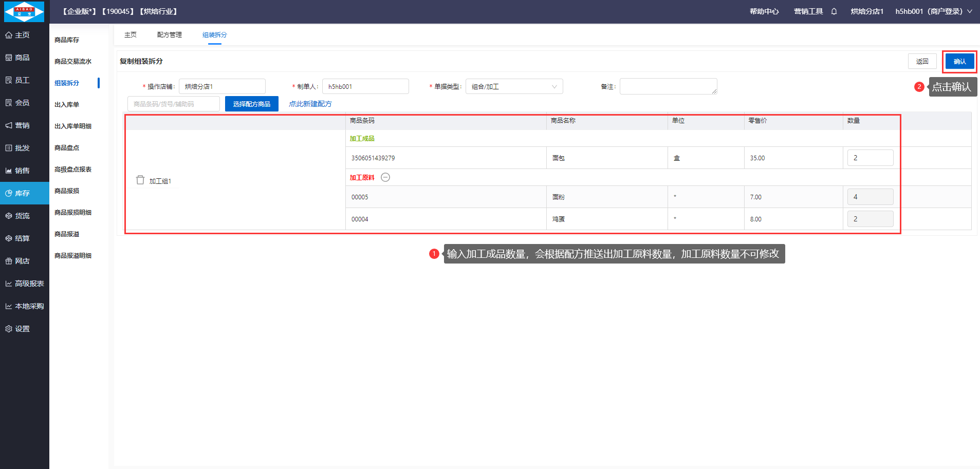
Task: Select 商品盘点 in the inventory submenu
Action: pyautogui.click(x=67, y=148)
